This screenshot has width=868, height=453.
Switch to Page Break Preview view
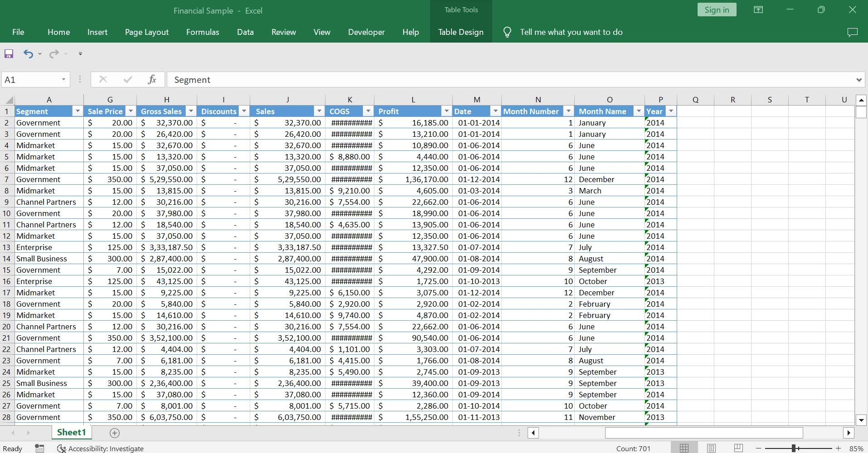pos(738,448)
